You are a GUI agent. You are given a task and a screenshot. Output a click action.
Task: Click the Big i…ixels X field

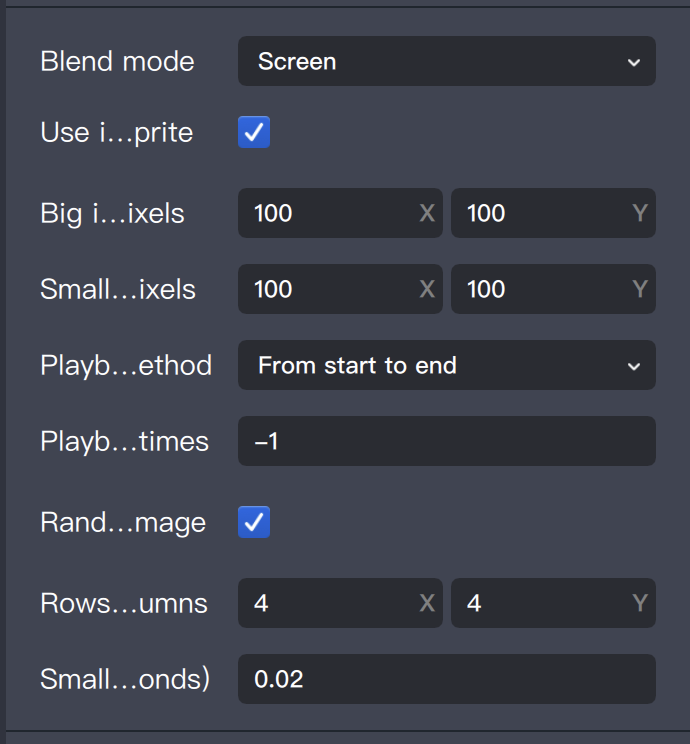[330, 213]
